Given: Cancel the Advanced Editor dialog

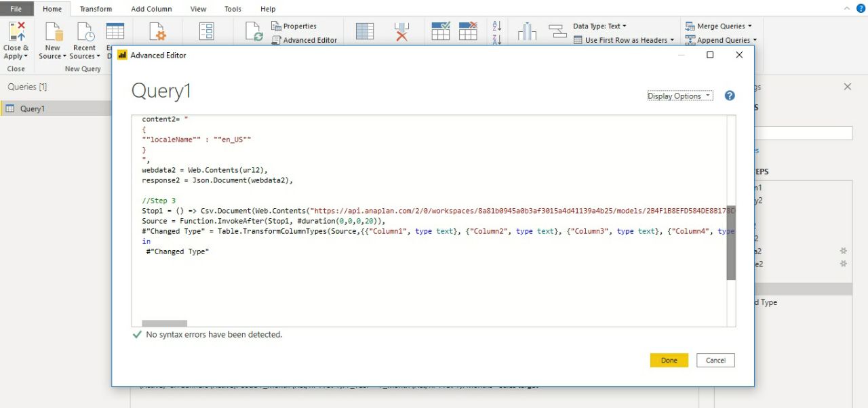Looking at the screenshot, I should (715, 361).
